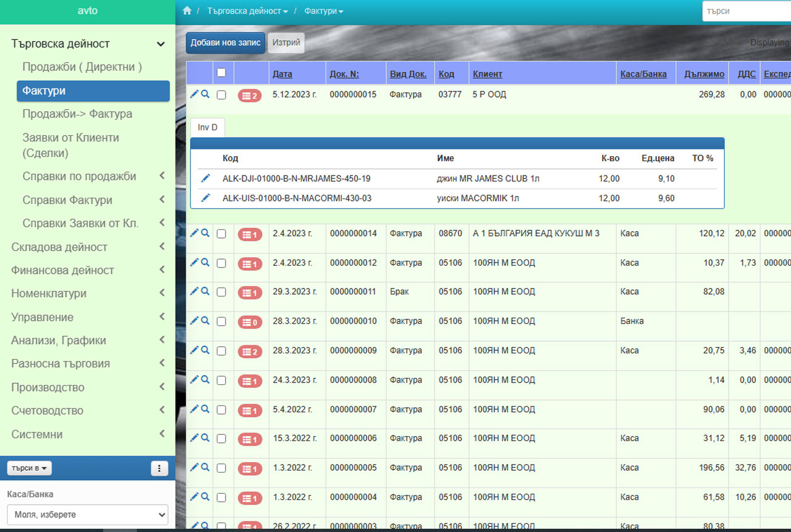Expand Складова дейност section

pyautogui.click(x=88, y=247)
